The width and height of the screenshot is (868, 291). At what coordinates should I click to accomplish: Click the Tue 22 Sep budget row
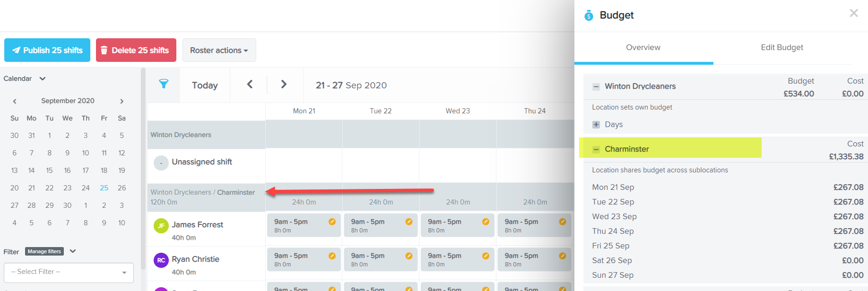tap(728, 202)
